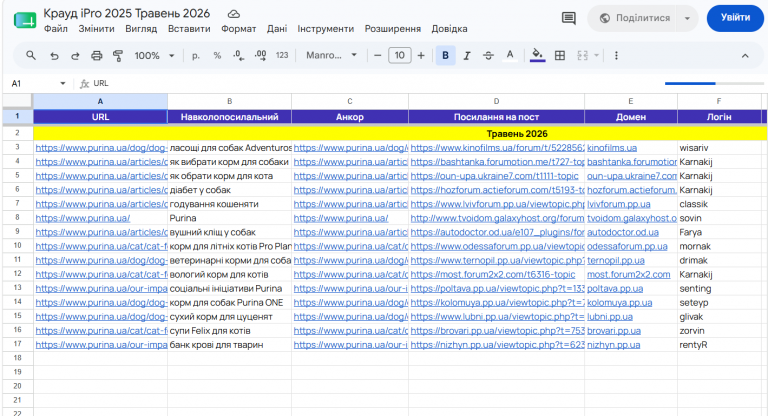Expand the share options arrow
This screenshot has width=768, height=416.
(687, 18)
